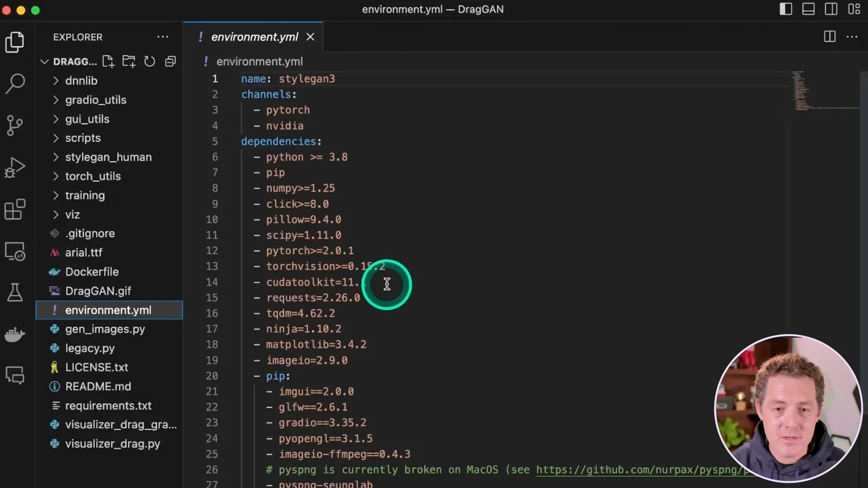Open the Explorer view in activity bar
The width and height of the screenshot is (868, 488).
[15, 42]
